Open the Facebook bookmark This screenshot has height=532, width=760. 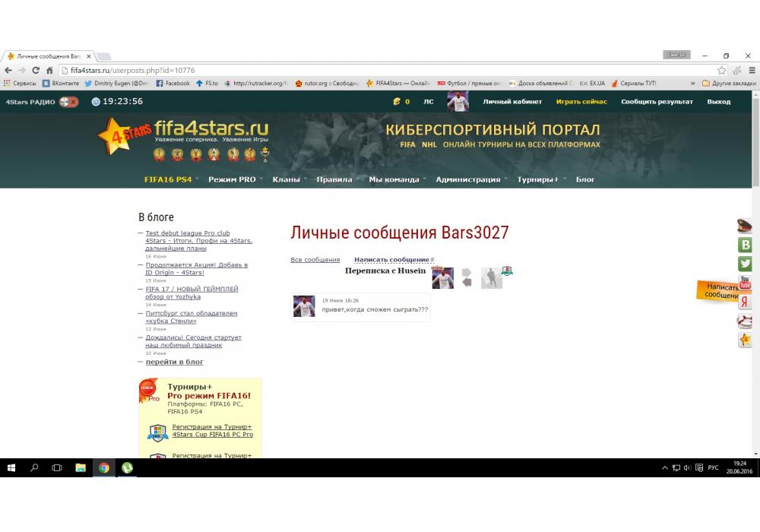pyautogui.click(x=173, y=84)
